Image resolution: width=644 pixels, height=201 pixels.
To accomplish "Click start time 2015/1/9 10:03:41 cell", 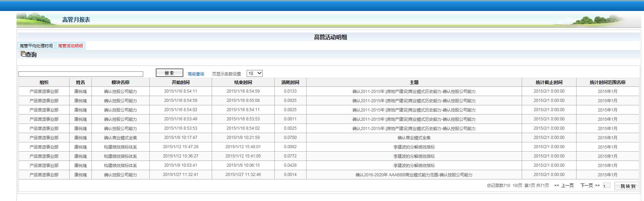I will 181,165.
